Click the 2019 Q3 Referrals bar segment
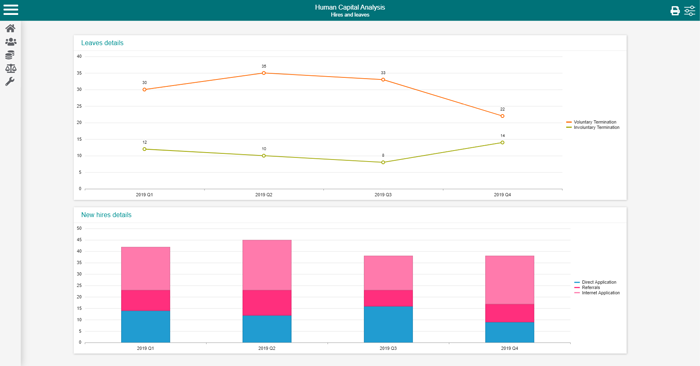 click(x=388, y=298)
